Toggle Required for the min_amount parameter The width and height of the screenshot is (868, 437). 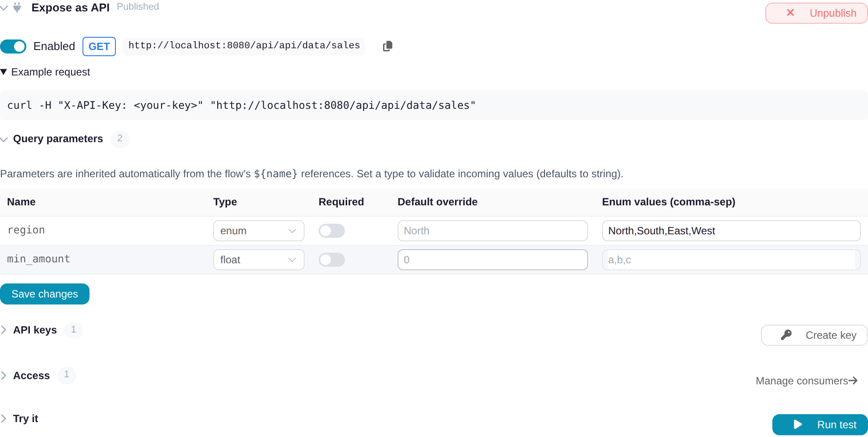point(332,260)
